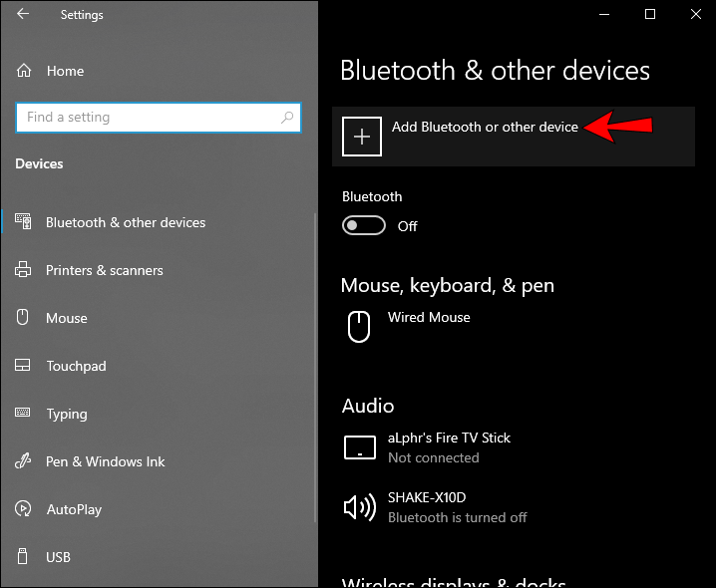Click the plus icon to add device

point(362,137)
